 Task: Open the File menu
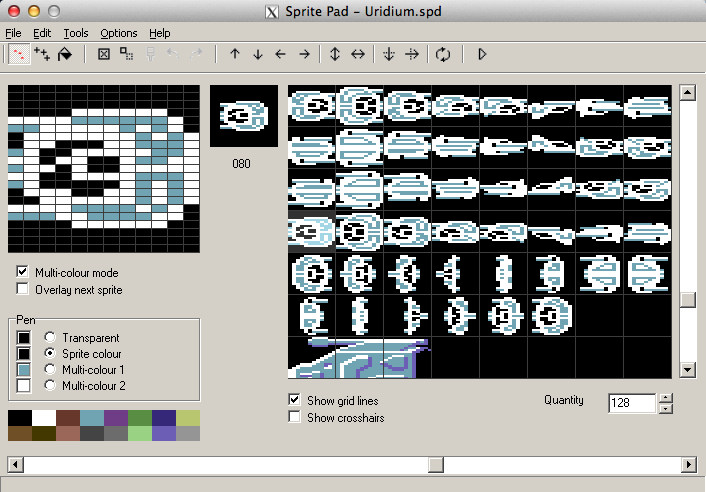click(13, 33)
